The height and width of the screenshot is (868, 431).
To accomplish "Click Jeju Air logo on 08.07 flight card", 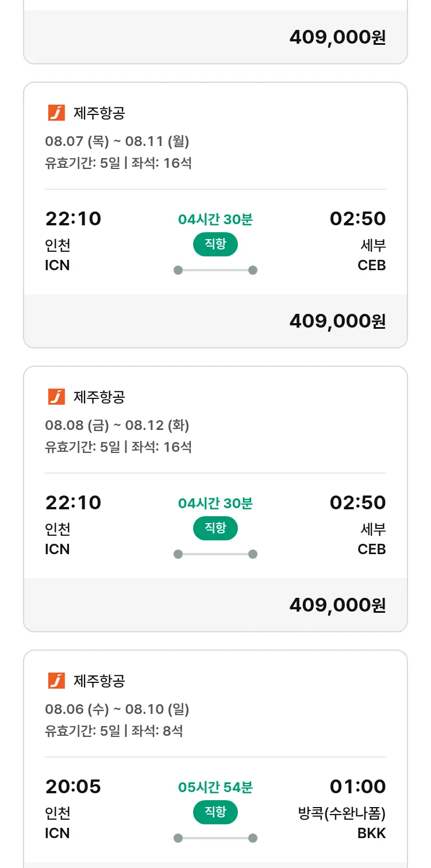I will point(56,113).
